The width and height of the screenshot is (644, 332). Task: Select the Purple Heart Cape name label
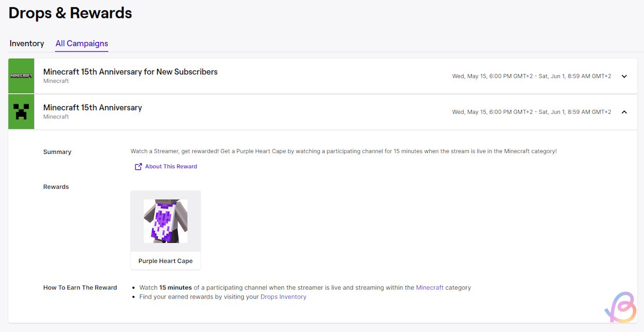click(x=165, y=261)
